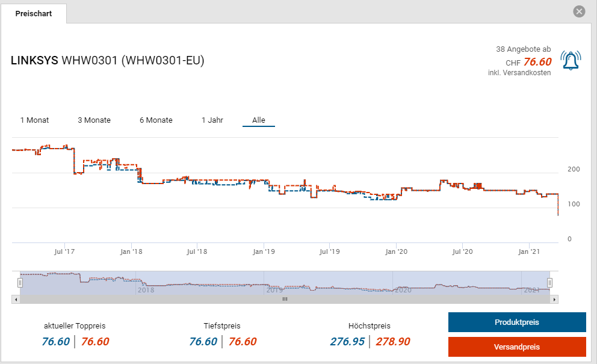Close the Preischart dialog
Viewport: 597px width, 364px height.
579,11
